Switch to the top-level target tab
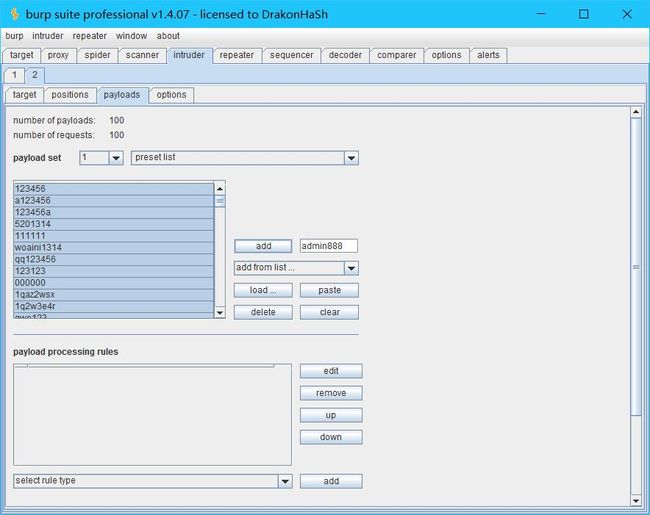650x515 pixels. click(22, 55)
